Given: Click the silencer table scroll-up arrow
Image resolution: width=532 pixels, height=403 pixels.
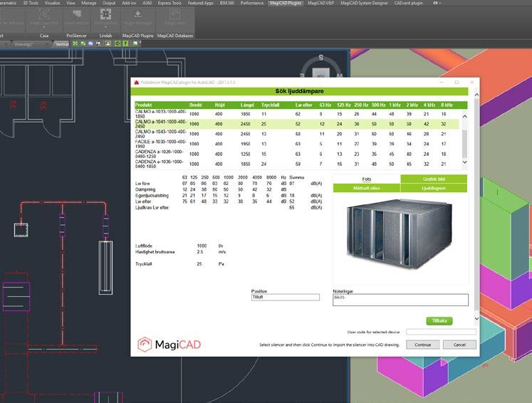Looking at the screenshot, I should (x=464, y=116).
